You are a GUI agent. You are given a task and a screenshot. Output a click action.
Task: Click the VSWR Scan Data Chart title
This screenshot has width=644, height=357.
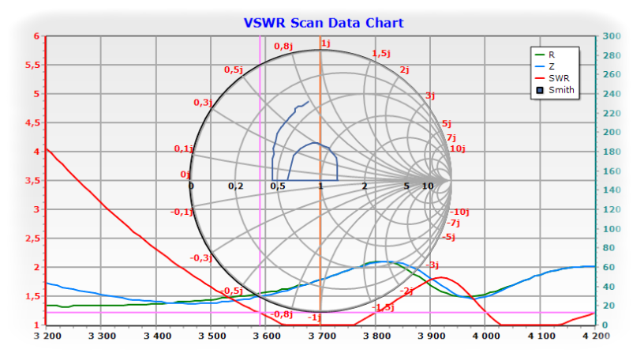(324, 23)
